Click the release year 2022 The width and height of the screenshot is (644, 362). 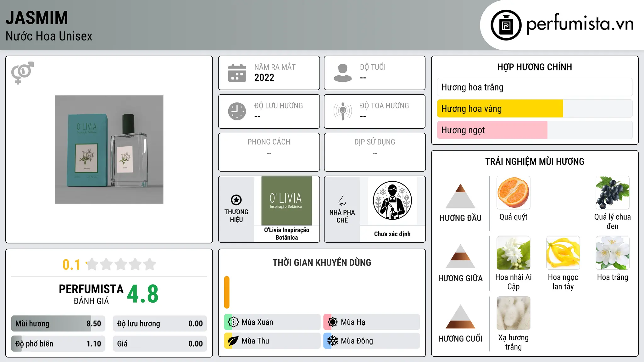pyautogui.click(x=264, y=77)
